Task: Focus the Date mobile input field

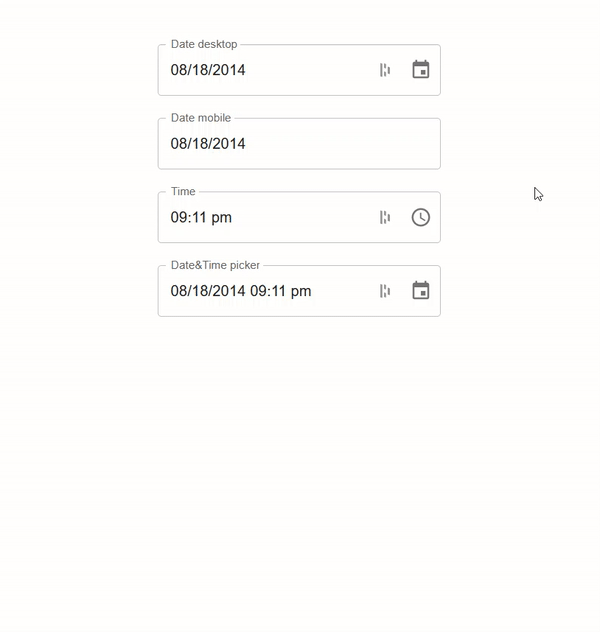Action: point(299,144)
